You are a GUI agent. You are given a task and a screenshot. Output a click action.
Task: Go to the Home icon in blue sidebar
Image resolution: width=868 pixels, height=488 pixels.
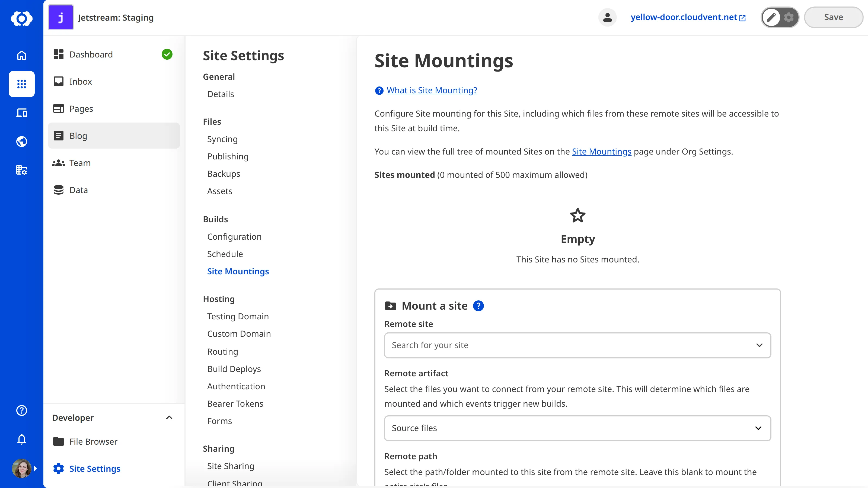tap(22, 55)
